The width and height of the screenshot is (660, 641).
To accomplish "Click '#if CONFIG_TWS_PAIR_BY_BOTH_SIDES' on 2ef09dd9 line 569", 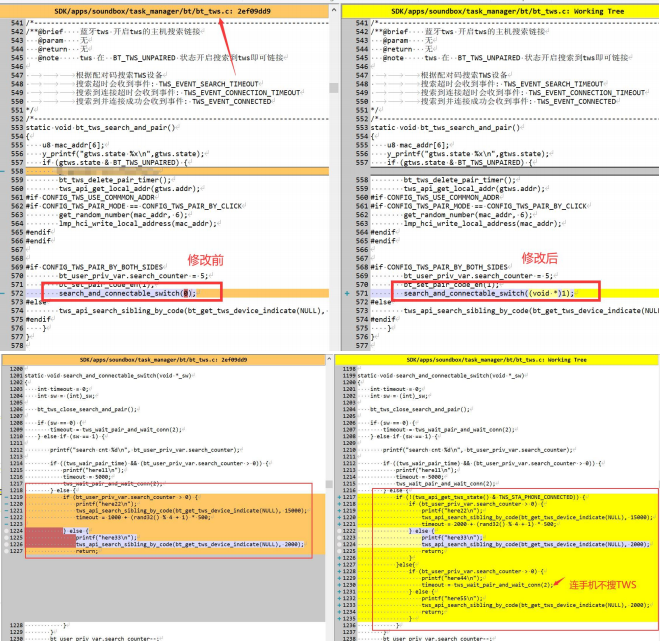I will pos(94,267).
